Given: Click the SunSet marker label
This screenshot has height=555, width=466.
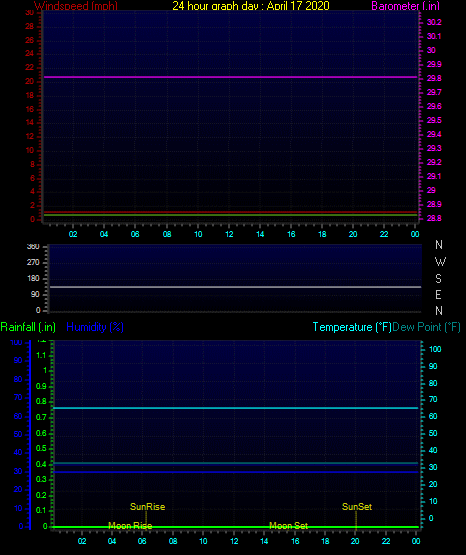Looking at the screenshot, I should tap(357, 507).
